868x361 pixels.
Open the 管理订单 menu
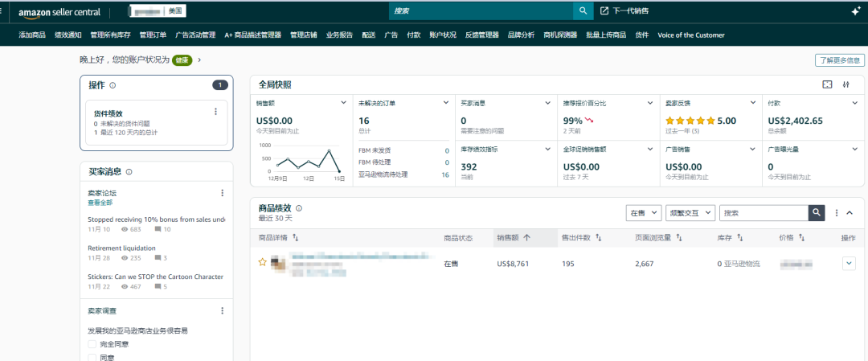point(153,35)
